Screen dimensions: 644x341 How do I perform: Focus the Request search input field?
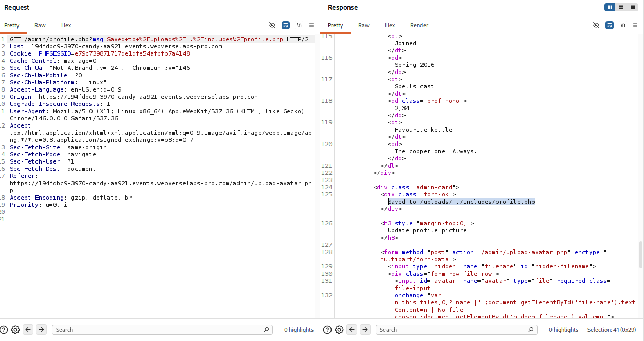[162, 330]
